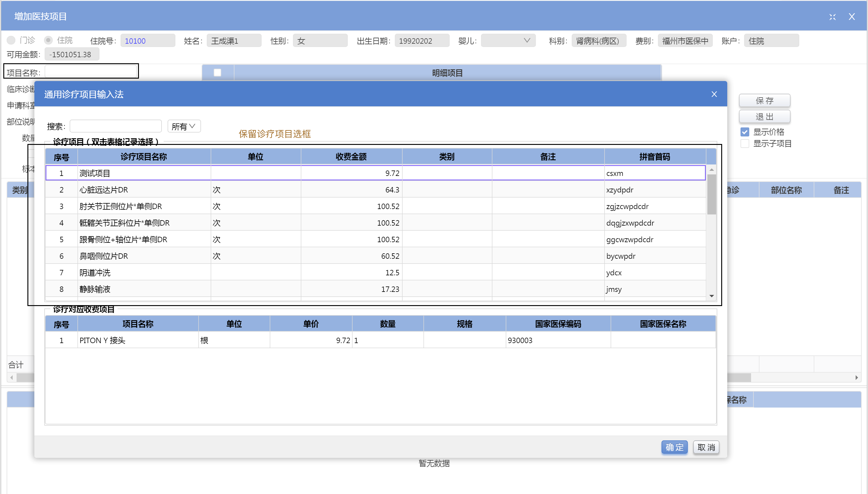Focus the 搜索 input field
Viewport: 868px width, 494px height.
[115, 126]
